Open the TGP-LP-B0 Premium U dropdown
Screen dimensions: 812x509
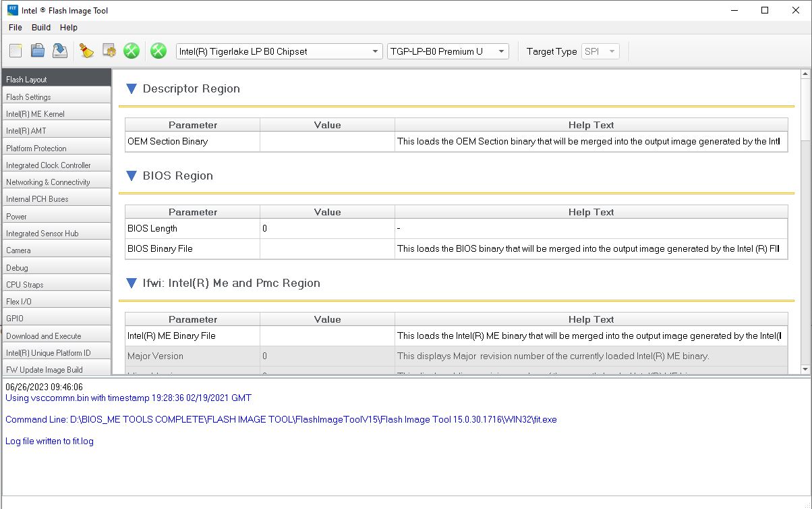pos(448,51)
